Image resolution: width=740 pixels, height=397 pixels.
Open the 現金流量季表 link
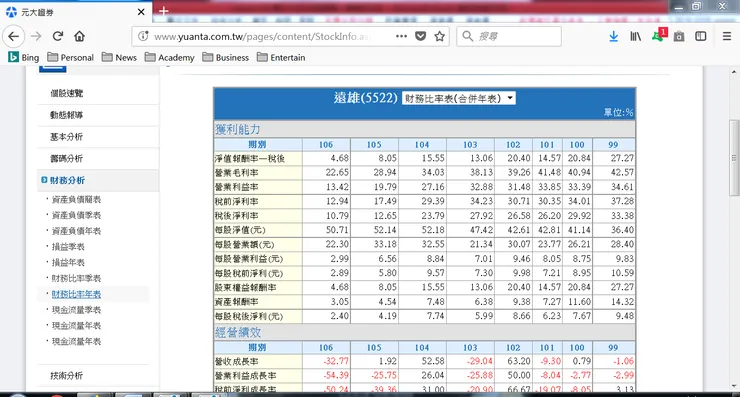tap(76, 310)
